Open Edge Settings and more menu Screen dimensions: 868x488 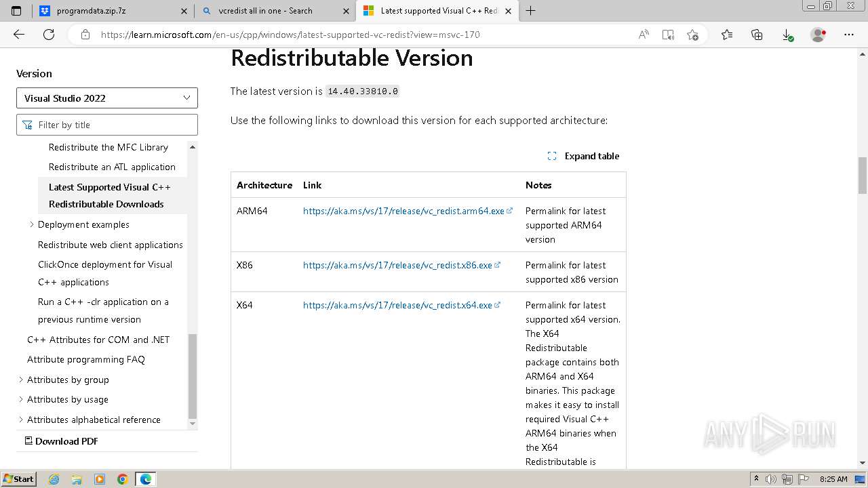[849, 35]
